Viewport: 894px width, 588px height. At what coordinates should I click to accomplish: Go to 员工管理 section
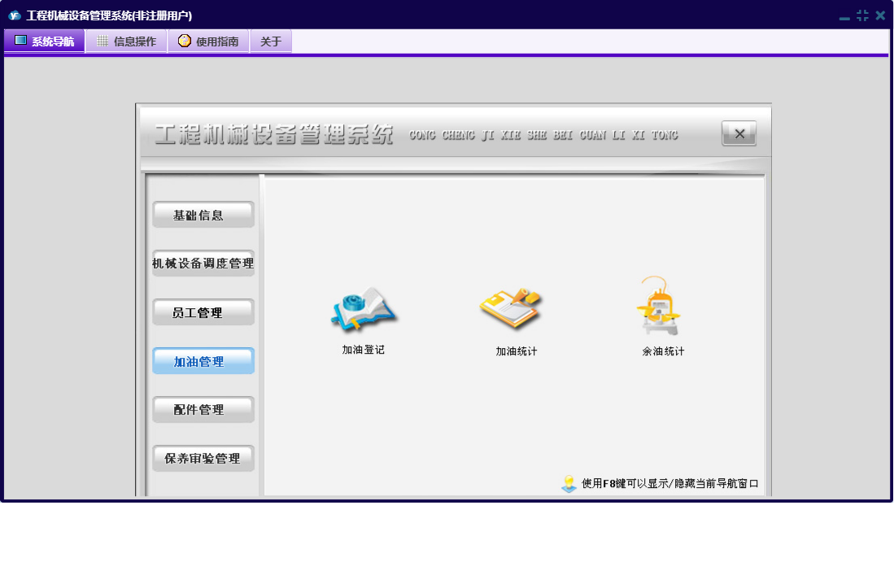[203, 312]
